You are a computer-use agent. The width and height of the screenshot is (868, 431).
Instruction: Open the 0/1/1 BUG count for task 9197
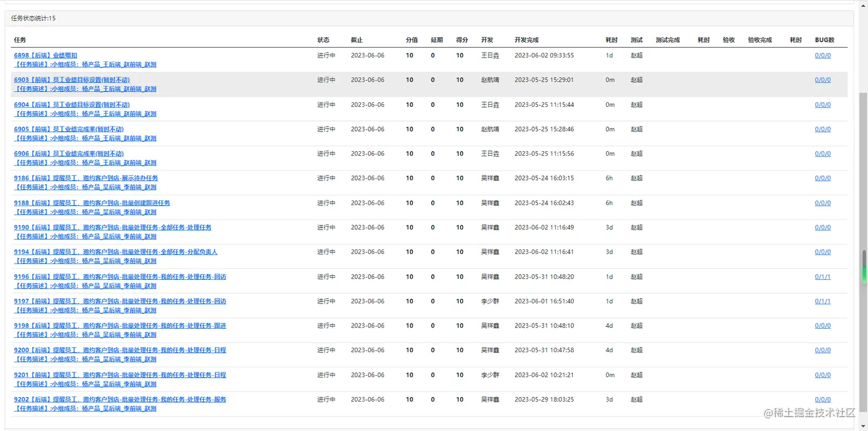coord(823,301)
